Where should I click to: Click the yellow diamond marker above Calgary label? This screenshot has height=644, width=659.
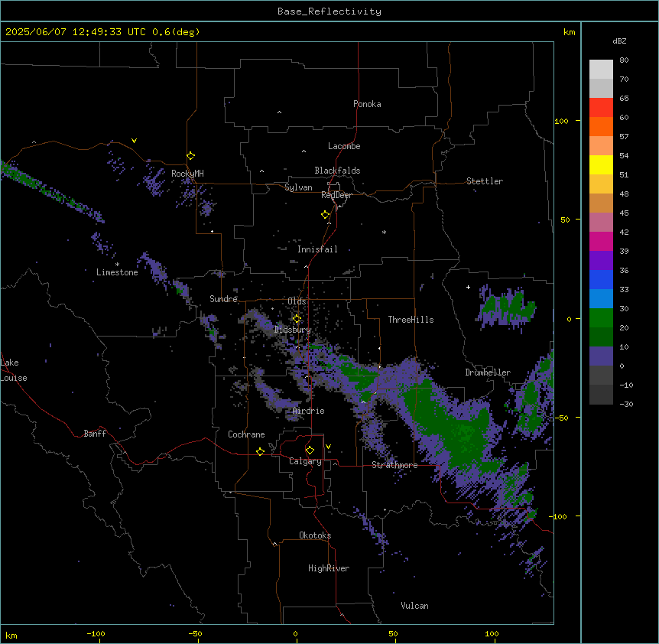tap(310, 450)
